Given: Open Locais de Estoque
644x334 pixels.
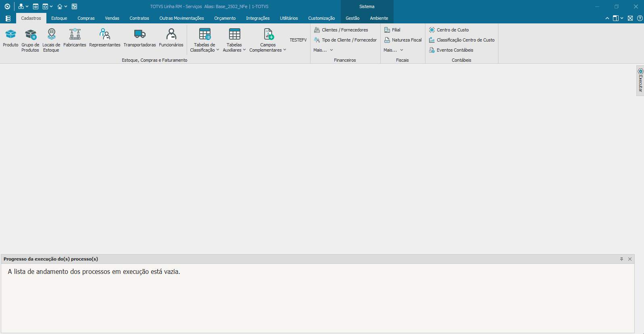Looking at the screenshot, I should point(51,40).
